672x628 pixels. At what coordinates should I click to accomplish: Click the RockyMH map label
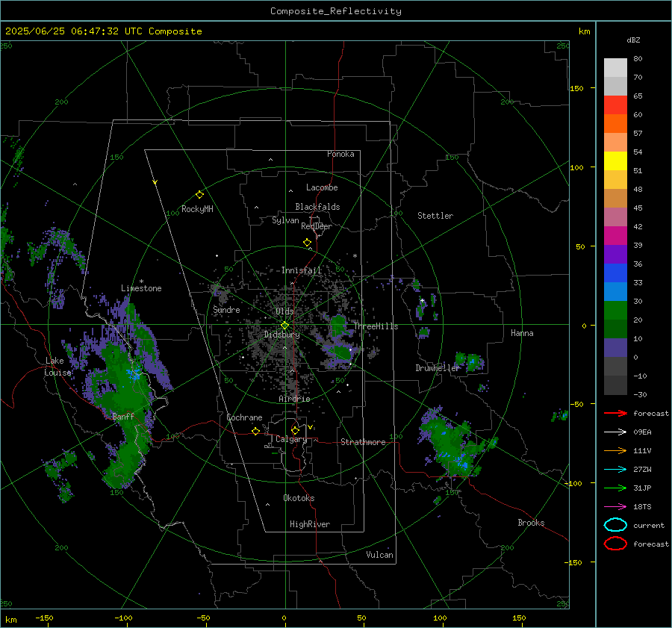click(x=197, y=209)
